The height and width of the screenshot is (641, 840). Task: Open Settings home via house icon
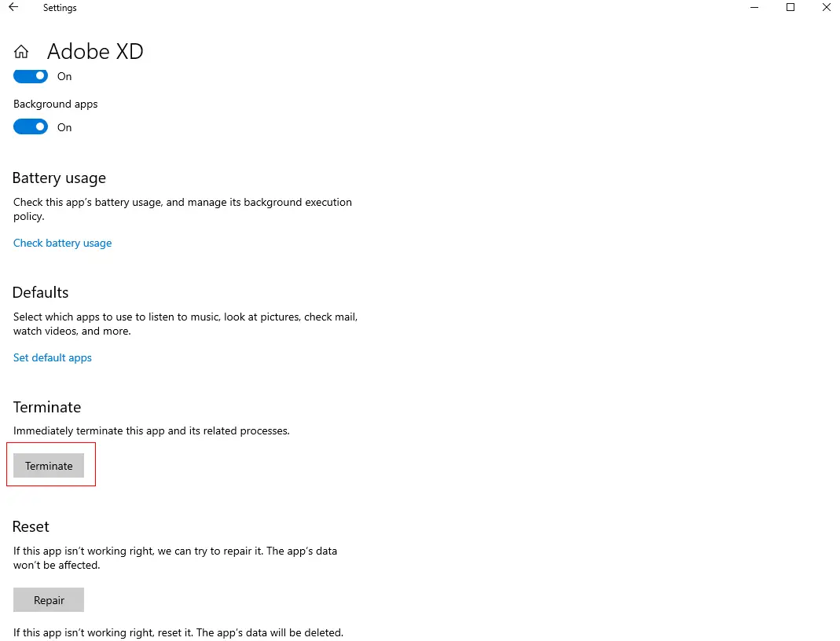coord(21,52)
